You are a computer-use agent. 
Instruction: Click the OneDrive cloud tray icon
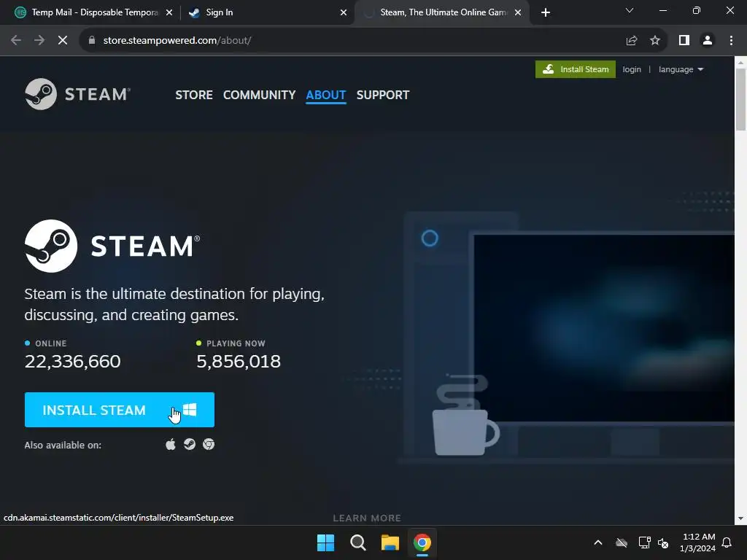(x=622, y=542)
